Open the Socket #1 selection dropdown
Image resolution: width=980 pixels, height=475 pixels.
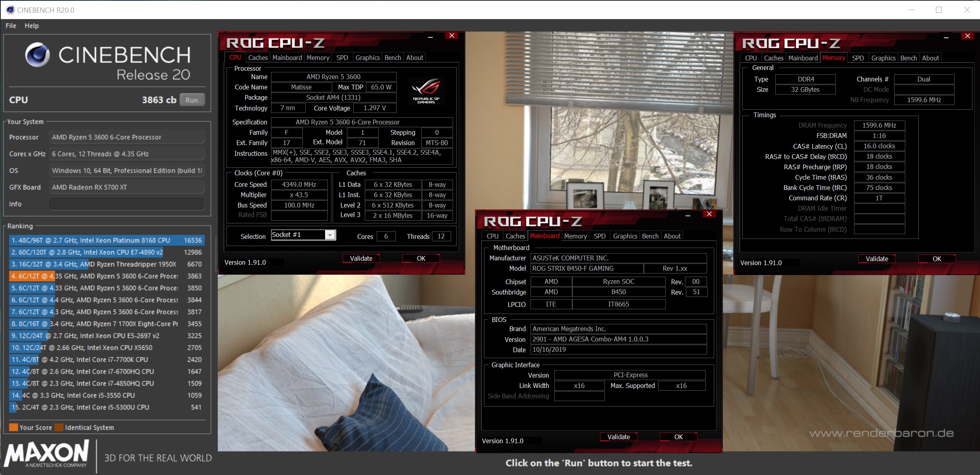coord(330,235)
